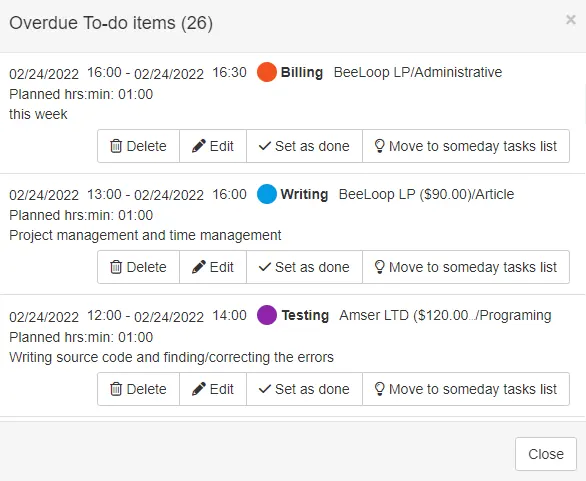Click checkmark icon on Testing Set as done

[265, 389]
